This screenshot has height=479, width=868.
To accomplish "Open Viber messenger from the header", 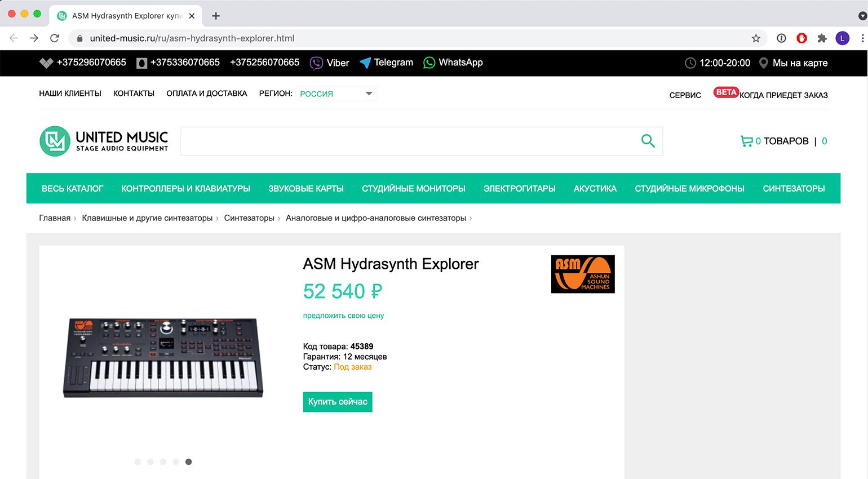I will [x=329, y=63].
